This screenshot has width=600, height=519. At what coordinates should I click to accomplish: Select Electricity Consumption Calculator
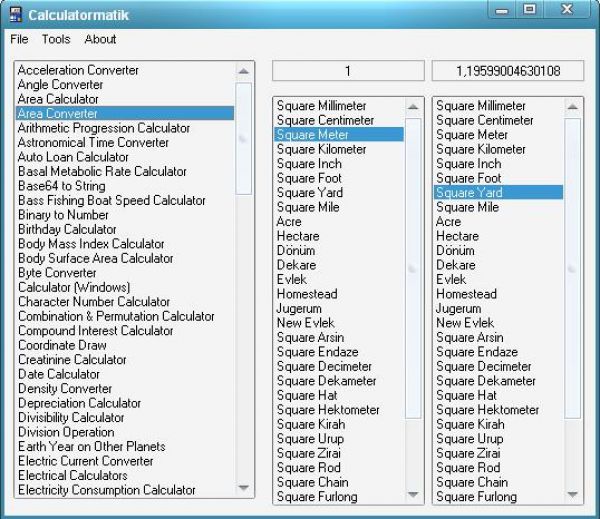click(125, 490)
